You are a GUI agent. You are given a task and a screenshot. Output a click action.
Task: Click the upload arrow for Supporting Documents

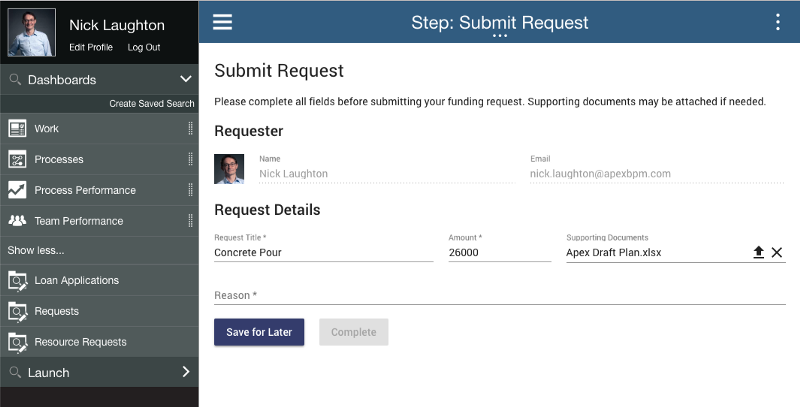click(759, 252)
